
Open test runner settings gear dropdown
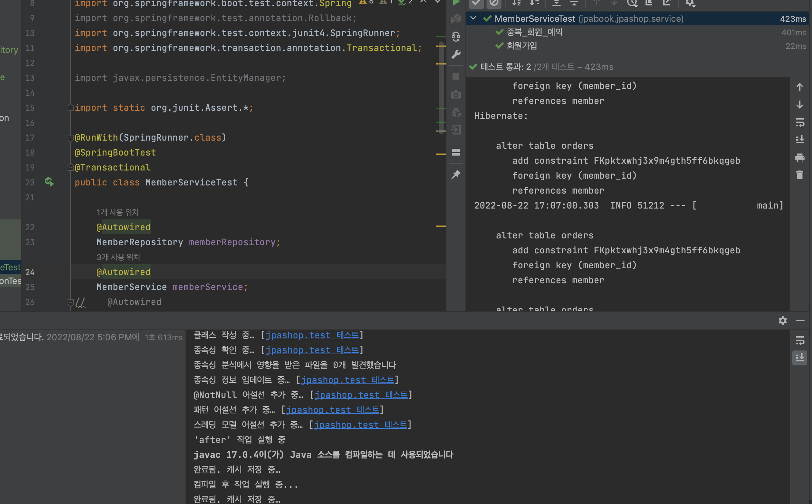pos(690,3)
